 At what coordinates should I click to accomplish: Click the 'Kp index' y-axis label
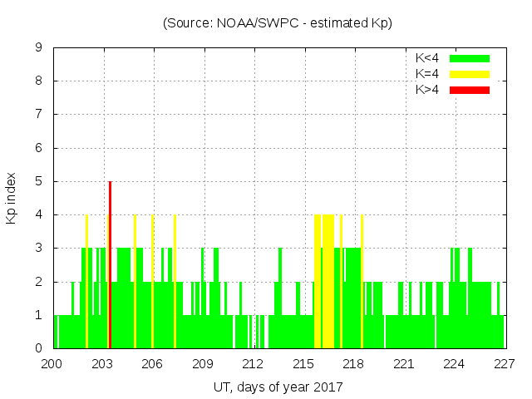click(x=12, y=198)
